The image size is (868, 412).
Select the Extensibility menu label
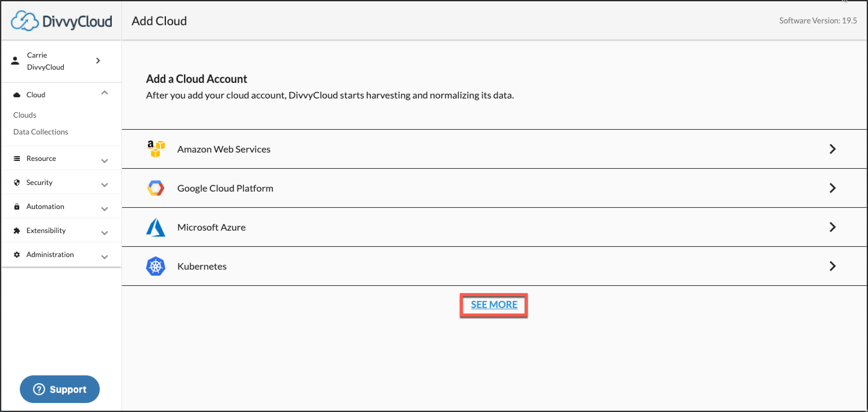click(46, 231)
